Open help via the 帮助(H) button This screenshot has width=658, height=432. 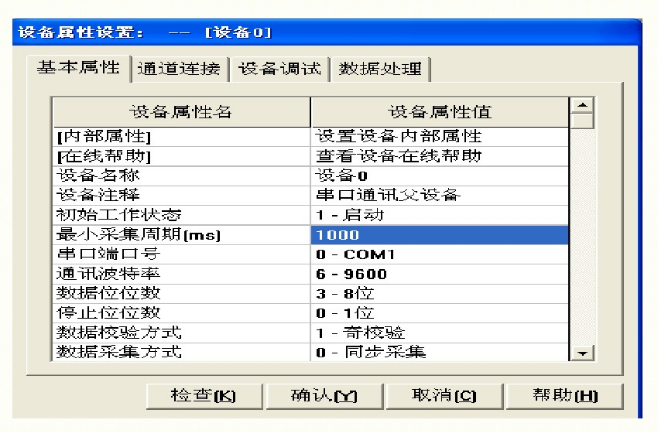[x=564, y=394]
